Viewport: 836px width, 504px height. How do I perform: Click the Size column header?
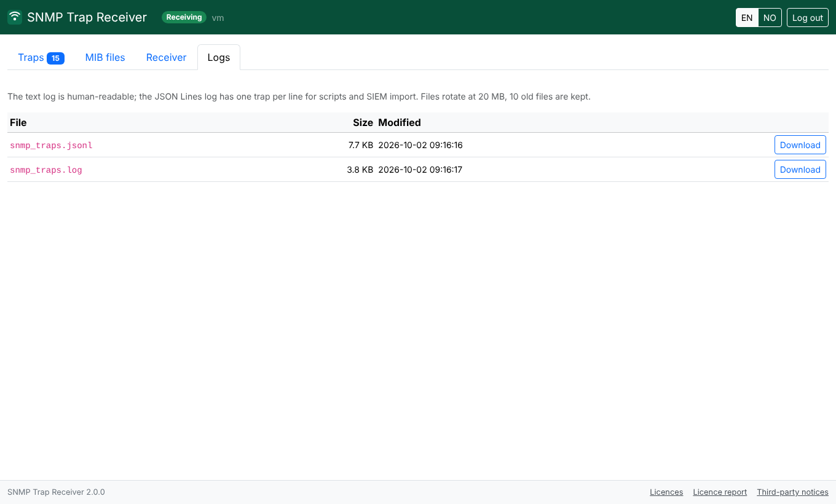(363, 122)
